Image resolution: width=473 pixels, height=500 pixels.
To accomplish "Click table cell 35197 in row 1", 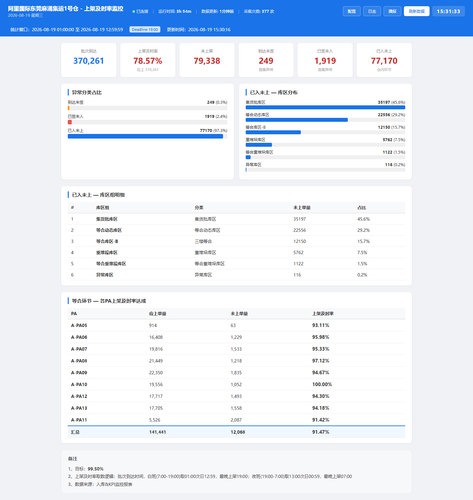I will click(x=299, y=219).
